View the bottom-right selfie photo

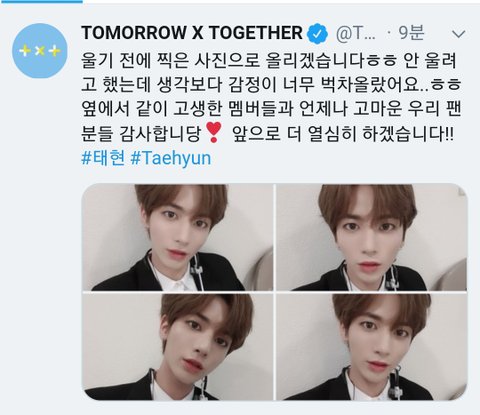click(x=372, y=347)
